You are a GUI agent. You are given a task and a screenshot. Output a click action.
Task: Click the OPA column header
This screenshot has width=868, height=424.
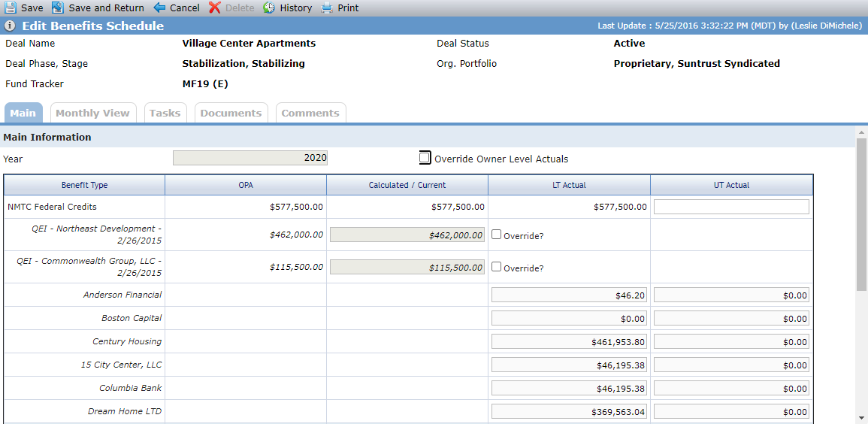click(246, 185)
